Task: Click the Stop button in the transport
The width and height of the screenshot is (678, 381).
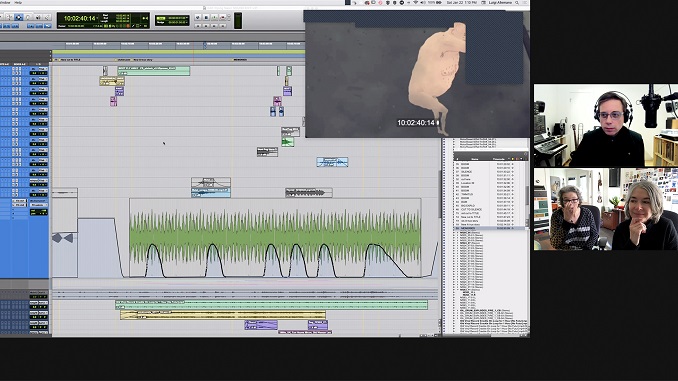Action: [x=206, y=17]
